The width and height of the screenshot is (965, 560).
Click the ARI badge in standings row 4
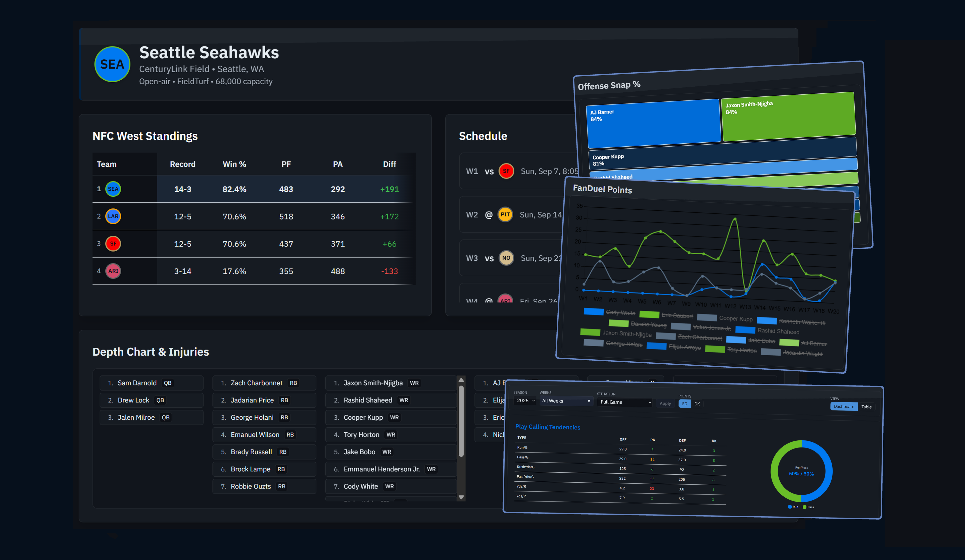113,271
